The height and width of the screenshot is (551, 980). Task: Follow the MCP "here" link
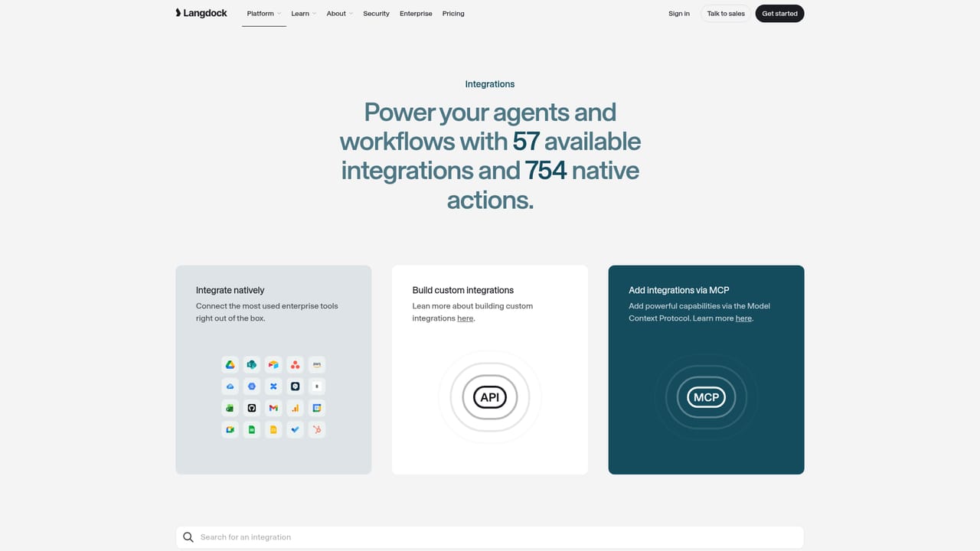744,318
